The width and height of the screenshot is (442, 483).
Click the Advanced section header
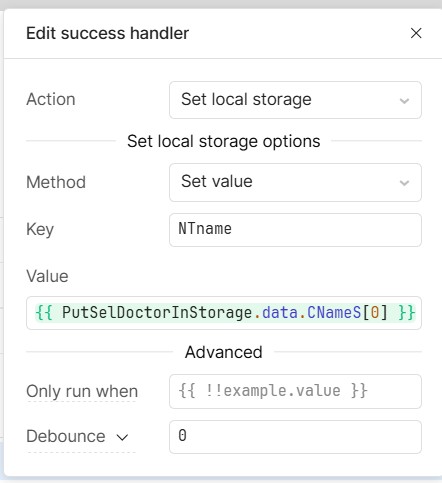(x=224, y=352)
